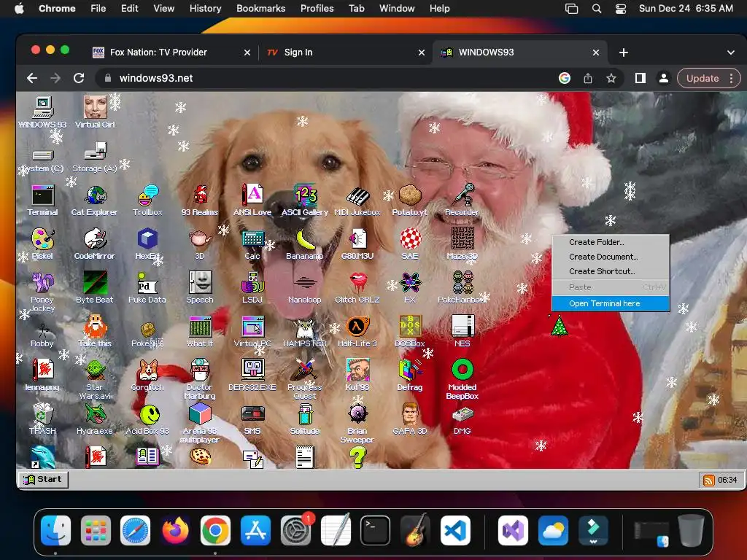This screenshot has height=560, width=747.
Task: Click the Windows93 Start button
Action: coord(43,480)
